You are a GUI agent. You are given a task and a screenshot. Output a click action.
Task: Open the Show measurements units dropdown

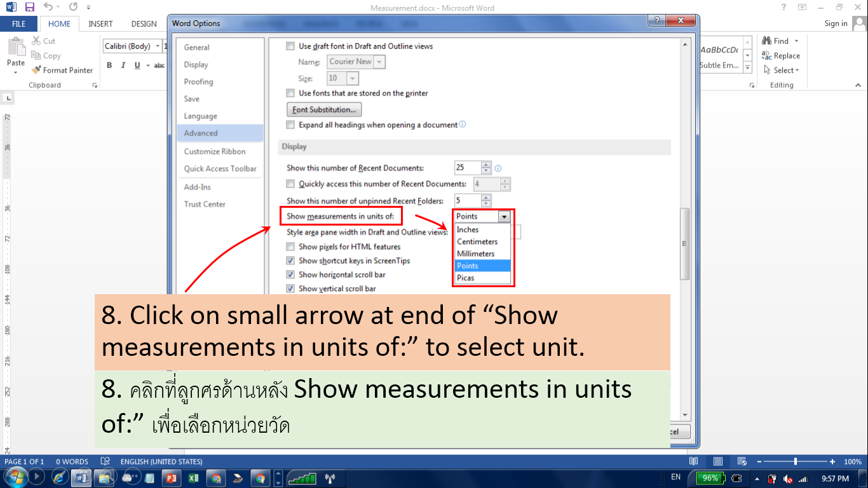[x=505, y=216]
